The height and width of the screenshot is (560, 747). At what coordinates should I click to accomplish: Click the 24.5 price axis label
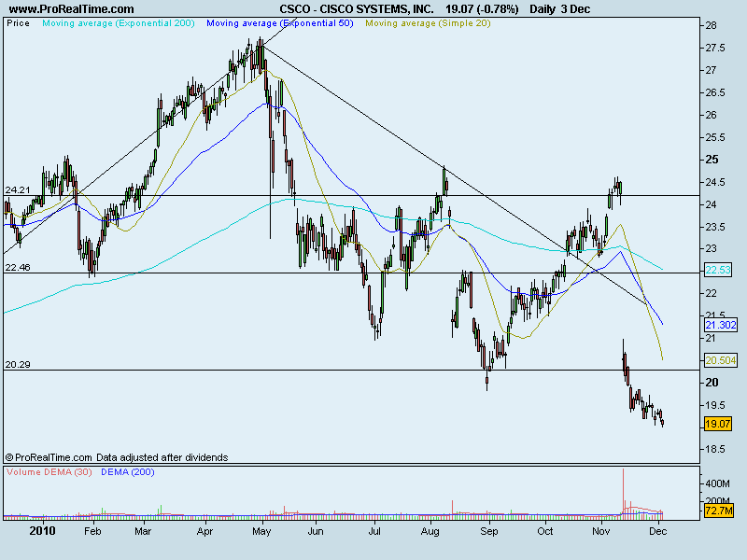click(714, 182)
